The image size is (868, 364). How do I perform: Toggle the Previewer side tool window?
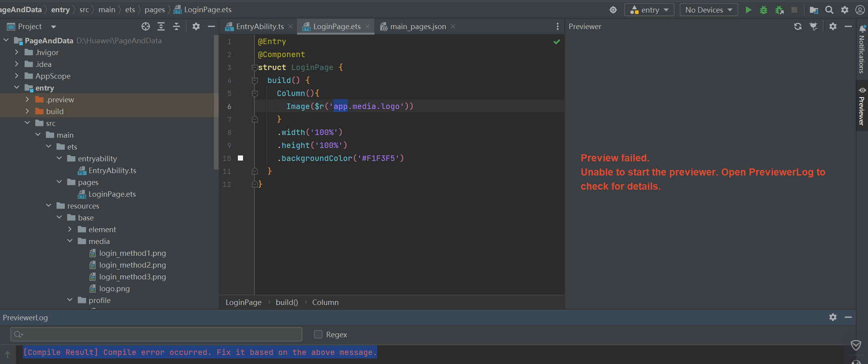click(x=862, y=105)
